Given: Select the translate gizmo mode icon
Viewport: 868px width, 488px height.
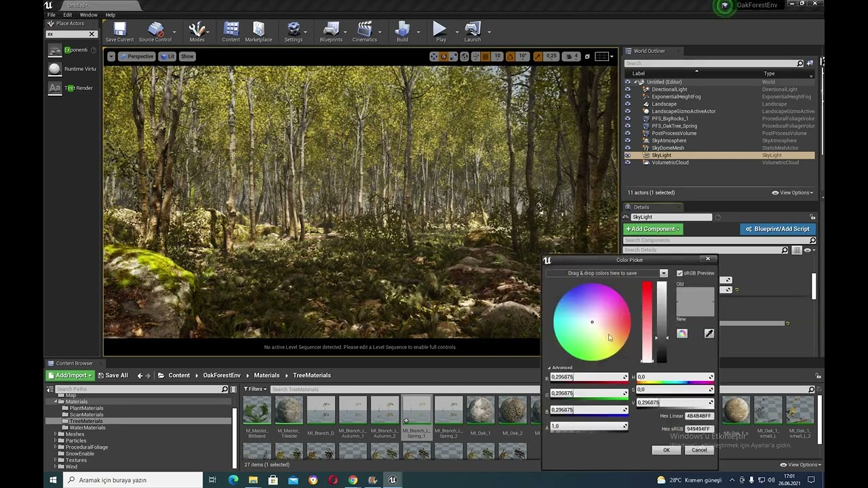Looking at the screenshot, I should (x=434, y=56).
